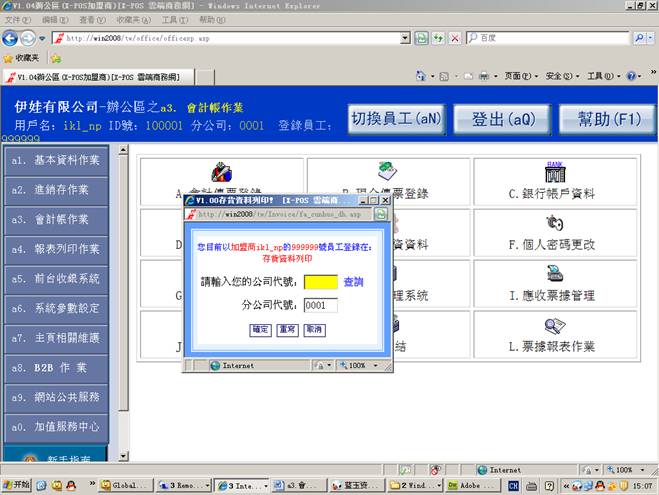Open the address bar URL dropdown arrow
The width and height of the screenshot is (659, 495).
tap(405, 38)
